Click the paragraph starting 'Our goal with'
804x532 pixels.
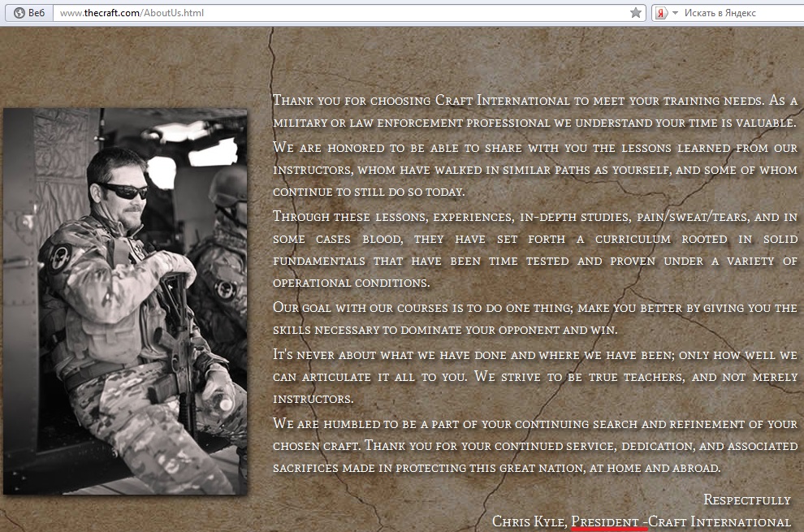click(x=534, y=318)
